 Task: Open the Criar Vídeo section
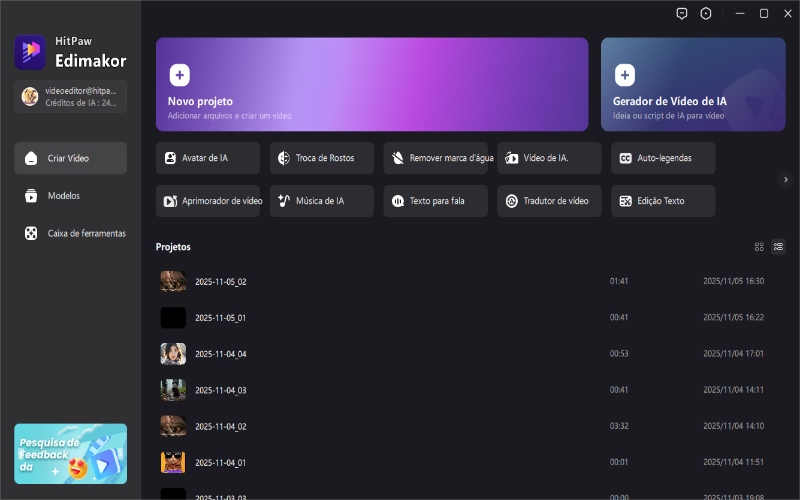[x=70, y=158]
